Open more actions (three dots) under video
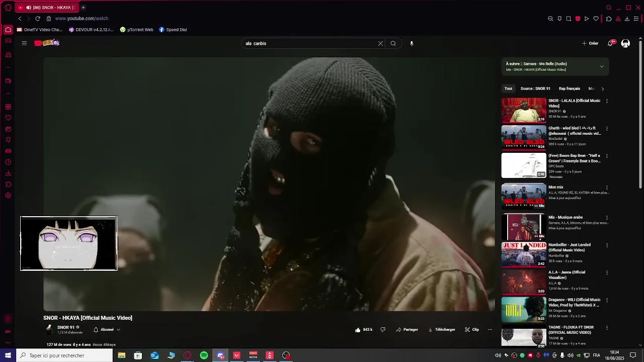644x362 pixels. [x=490, y=330]
